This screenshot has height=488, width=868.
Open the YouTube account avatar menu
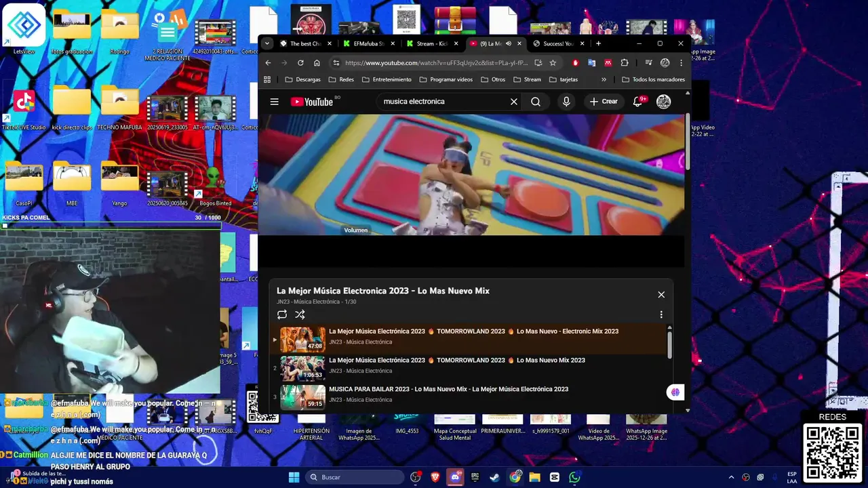click(664, 102)
